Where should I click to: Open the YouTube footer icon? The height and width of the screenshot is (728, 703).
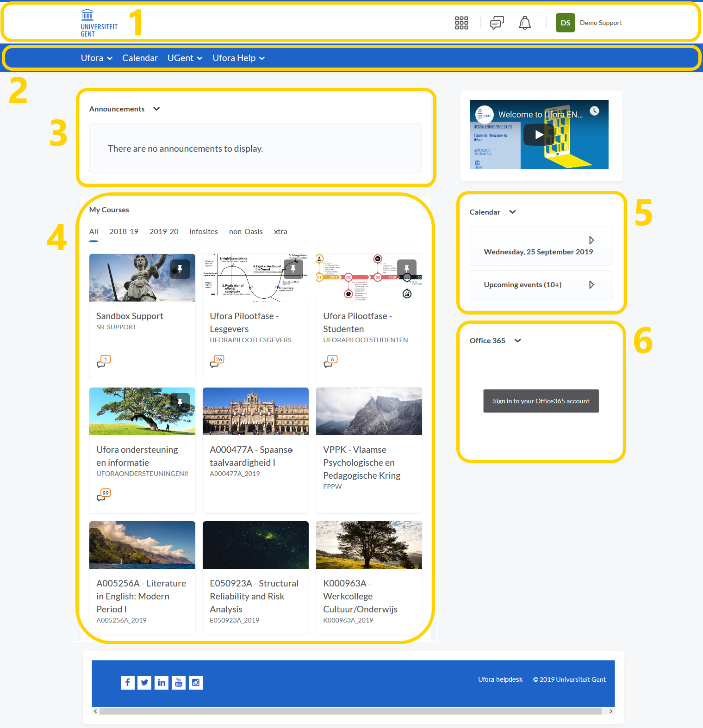coord(179,682)
